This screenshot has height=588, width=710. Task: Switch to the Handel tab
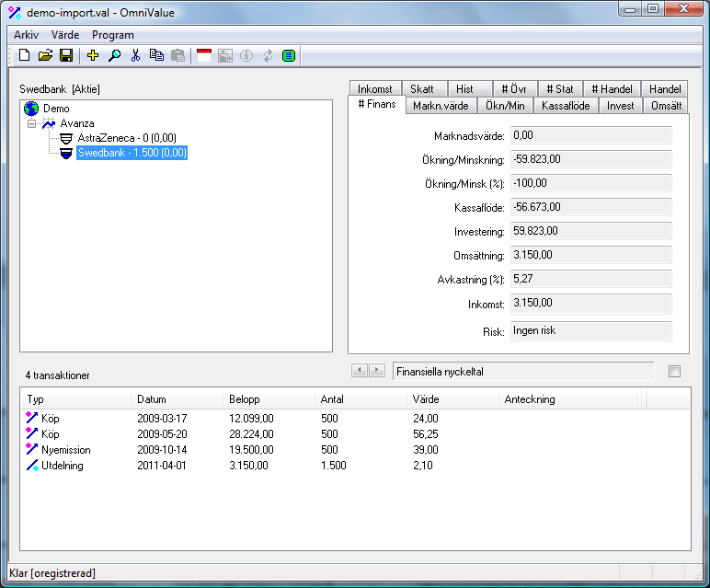pos(665,88)
